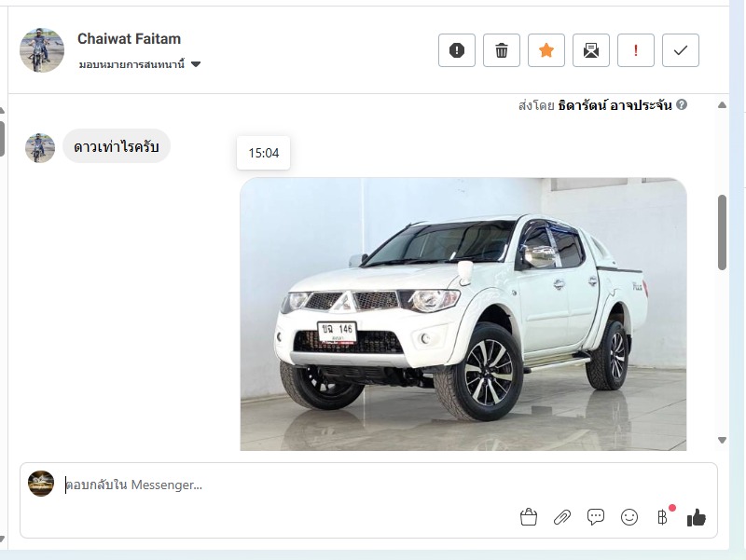Delete the conversation with trash icon
The image size is (746, 560).
click(x=502, y=50)
